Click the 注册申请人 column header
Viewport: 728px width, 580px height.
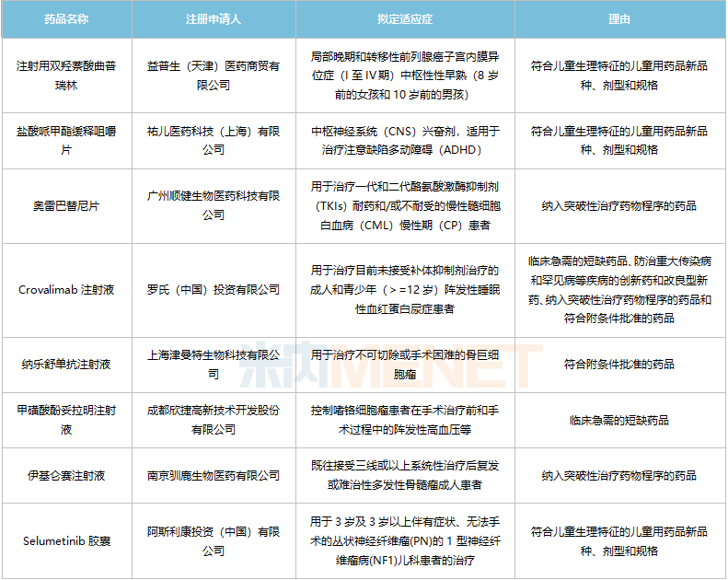tap(214, 18)
